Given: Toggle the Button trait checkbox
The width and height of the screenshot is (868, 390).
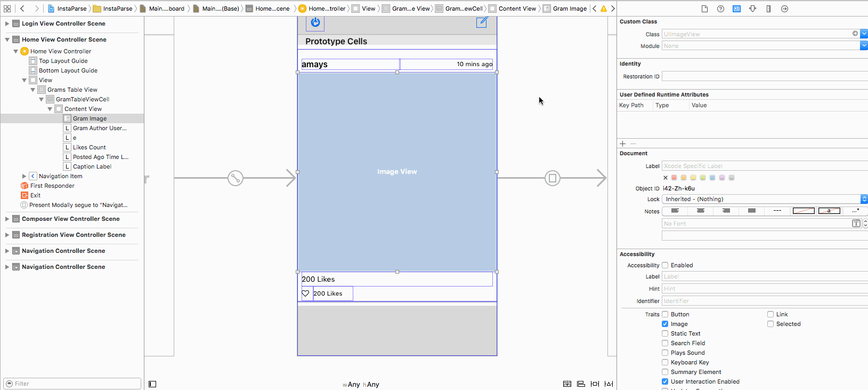Looking at the screenshot, I should coord(665,314).
